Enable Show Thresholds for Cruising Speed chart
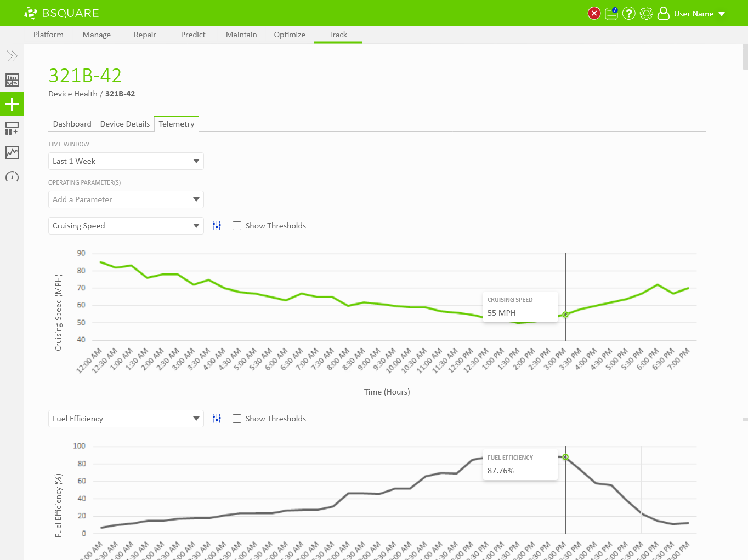Image resolution: width=748 pixels, height=560 pixels. [237, 226]
